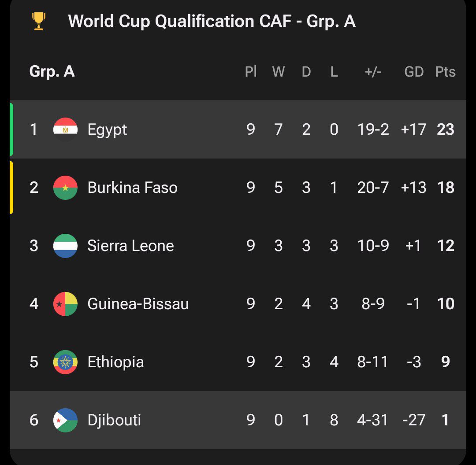Click the Grp. A table header label
The height and width of the screenshot is (465, 476).
[x=52, y=71]
